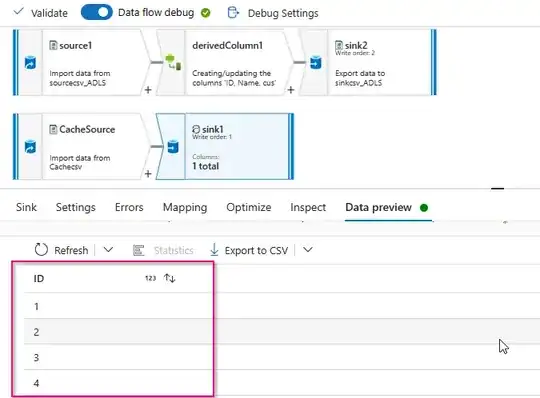Viewport: 540px width, 398px height.
Task: Click the source1 database source icon
Action: 30,63
